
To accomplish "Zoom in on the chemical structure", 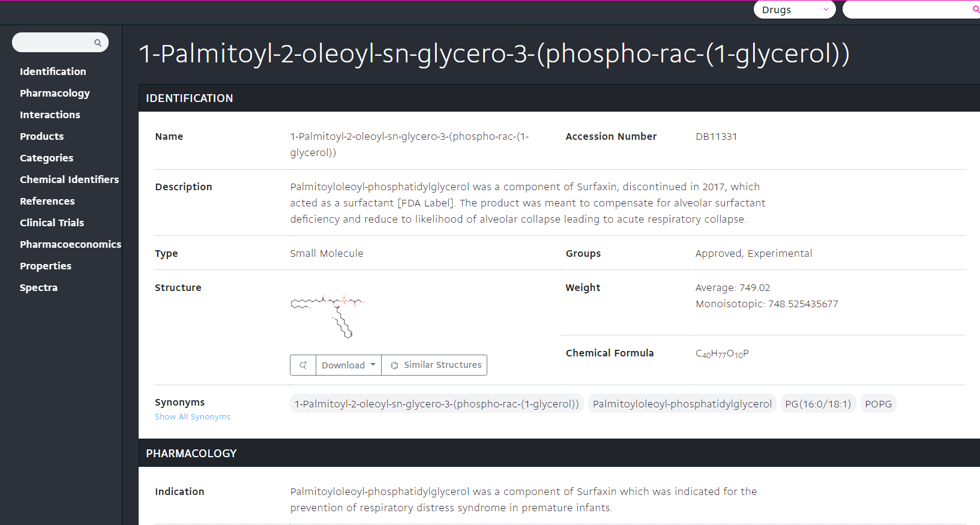I will (303, 365).
